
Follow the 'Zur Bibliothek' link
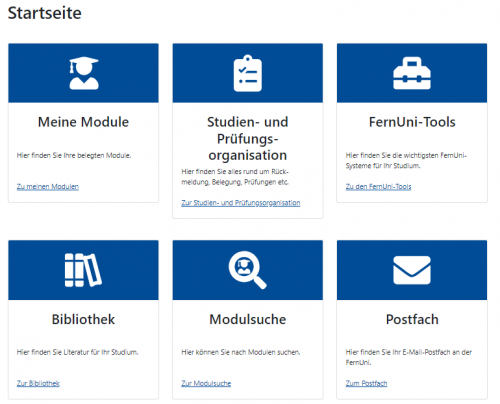click(x=38, y=383)
